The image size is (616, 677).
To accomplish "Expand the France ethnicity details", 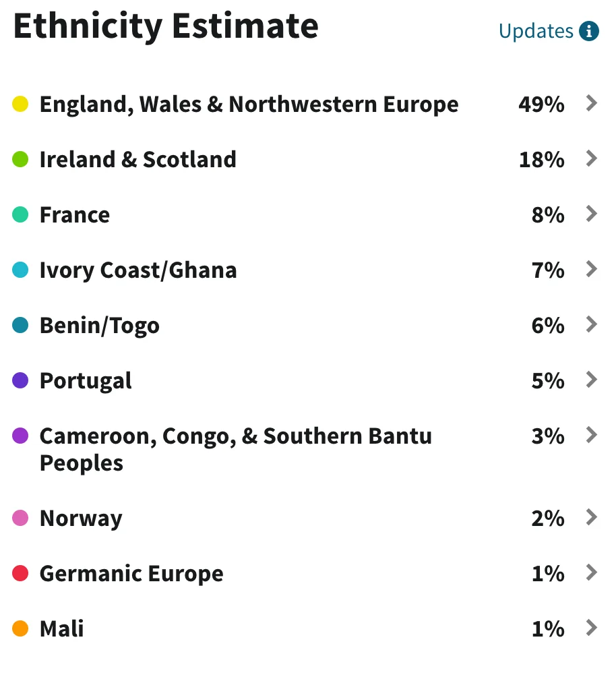I will (592, 213).
